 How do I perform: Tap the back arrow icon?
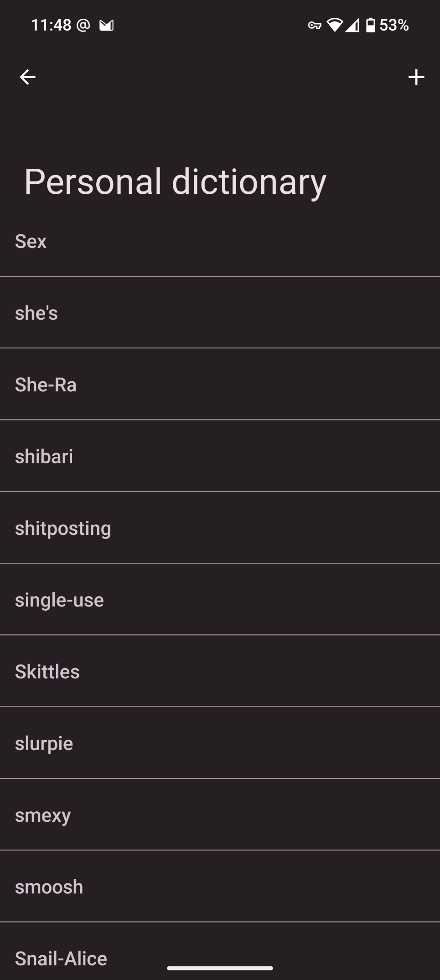(27, 77)
